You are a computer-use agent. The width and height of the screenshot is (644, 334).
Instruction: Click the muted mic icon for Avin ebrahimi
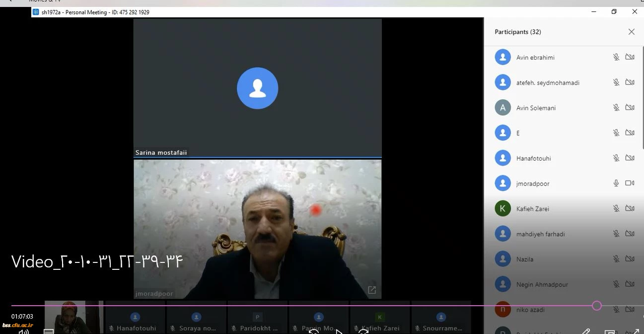[616, 57]
